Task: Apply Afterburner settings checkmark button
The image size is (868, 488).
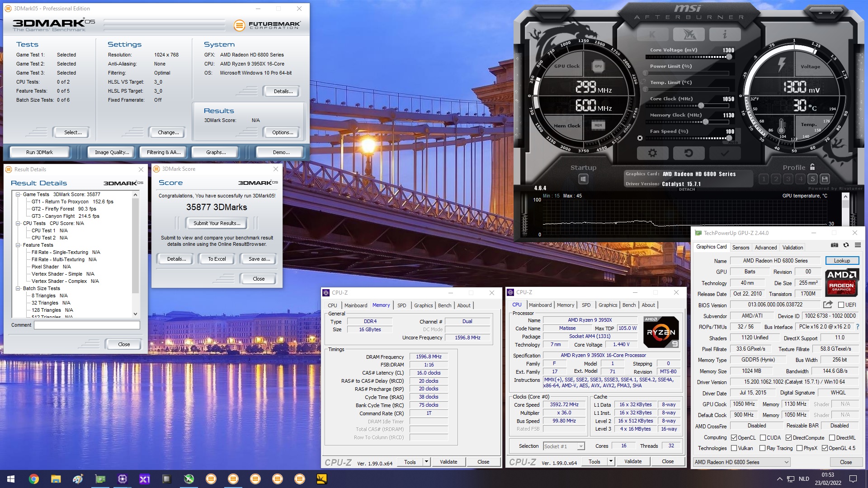Action: point(724,153)
